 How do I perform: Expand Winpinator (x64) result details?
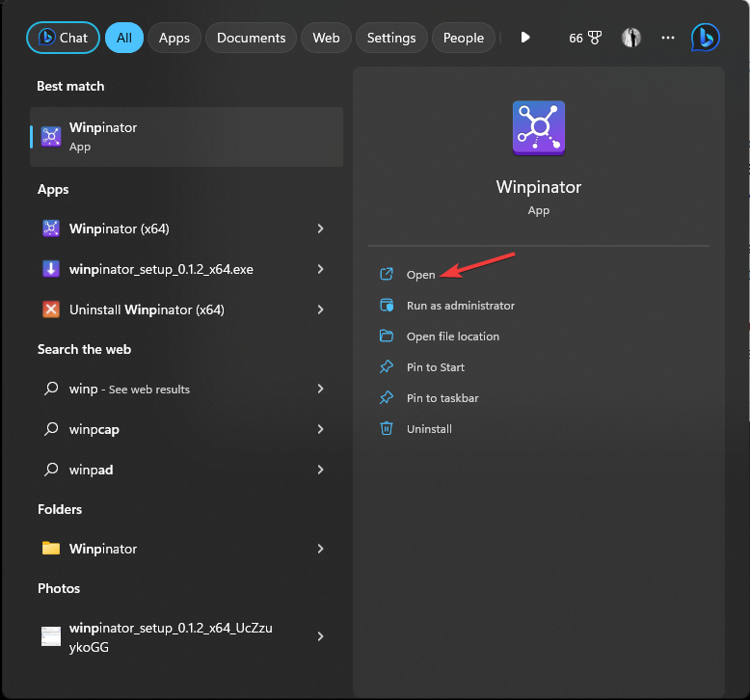point(320,229)
